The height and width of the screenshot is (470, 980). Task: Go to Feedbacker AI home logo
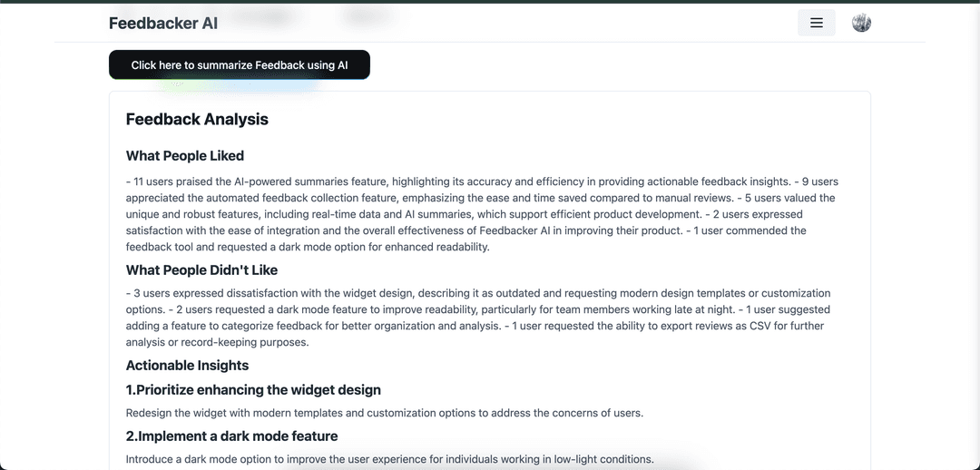coord(163,23)
